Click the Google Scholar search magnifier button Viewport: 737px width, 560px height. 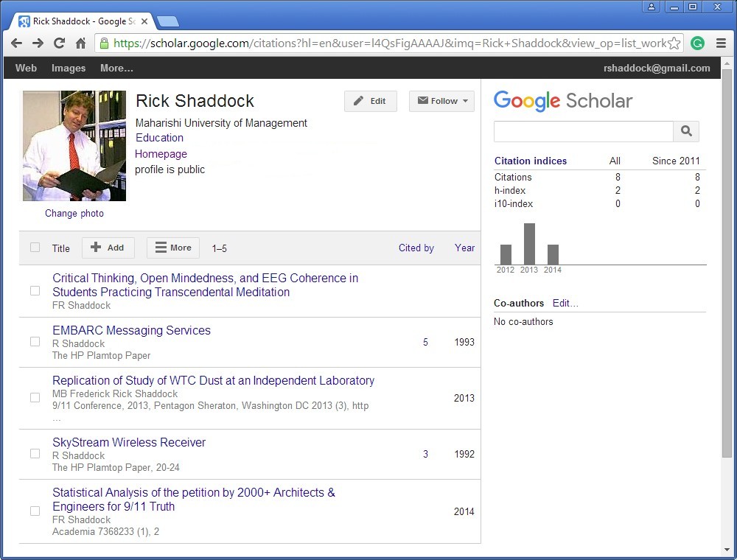686,131
